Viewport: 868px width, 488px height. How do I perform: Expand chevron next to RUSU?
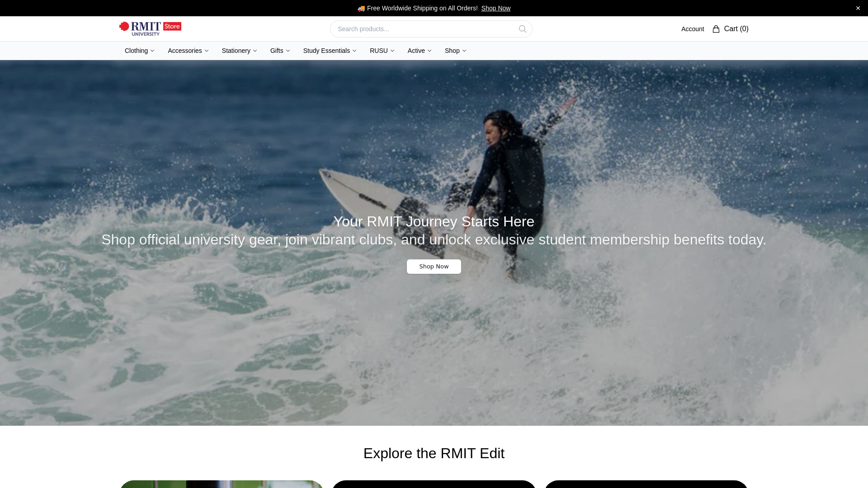[392, 51]
